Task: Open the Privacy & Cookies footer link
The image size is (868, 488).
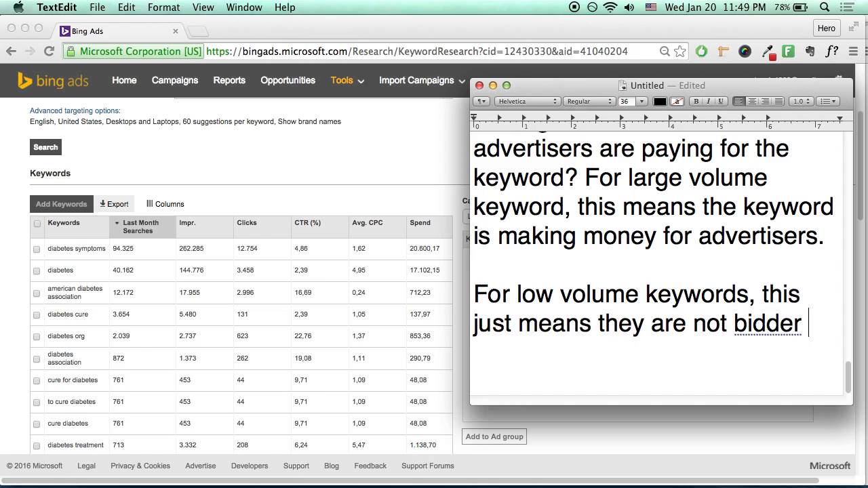Action: point(140,466)
